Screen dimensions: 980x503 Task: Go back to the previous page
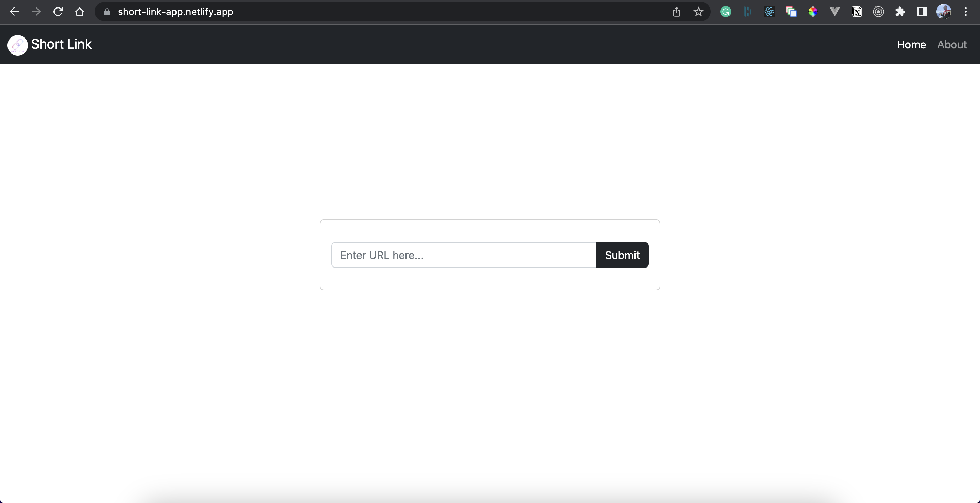click(14, 12)
